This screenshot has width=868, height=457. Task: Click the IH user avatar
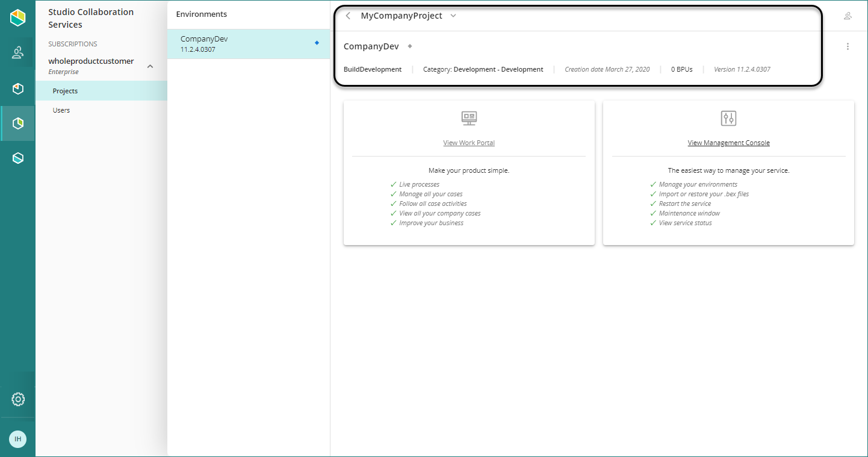pos(17,439)
